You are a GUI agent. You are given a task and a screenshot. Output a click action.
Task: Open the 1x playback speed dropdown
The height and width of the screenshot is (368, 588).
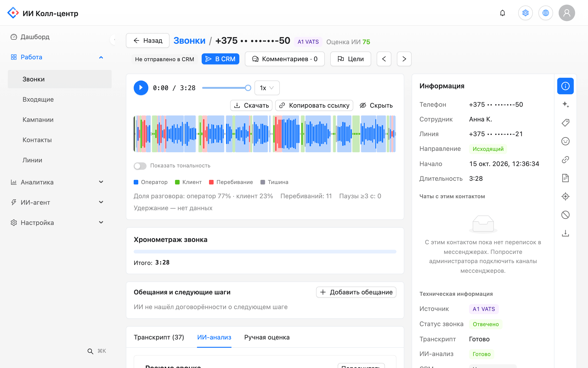coord(267,88)
